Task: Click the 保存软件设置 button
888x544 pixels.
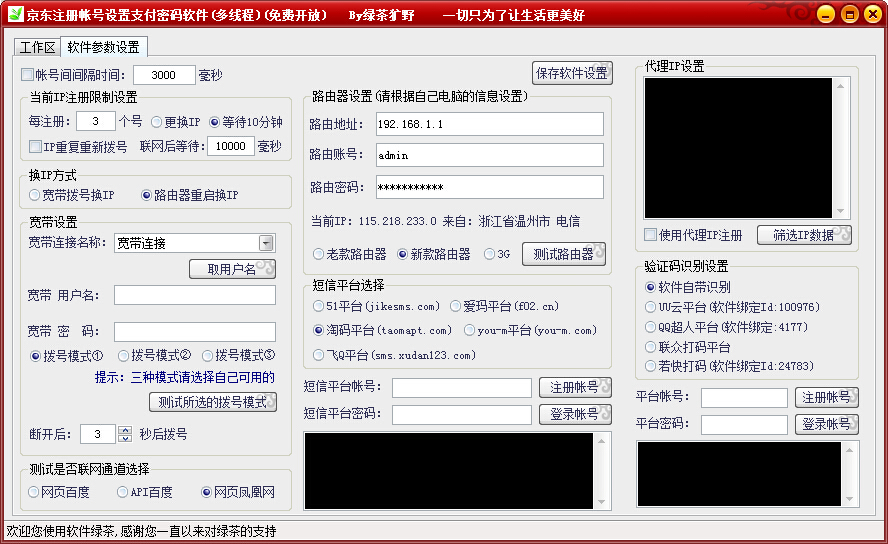Action: point(572,73)
